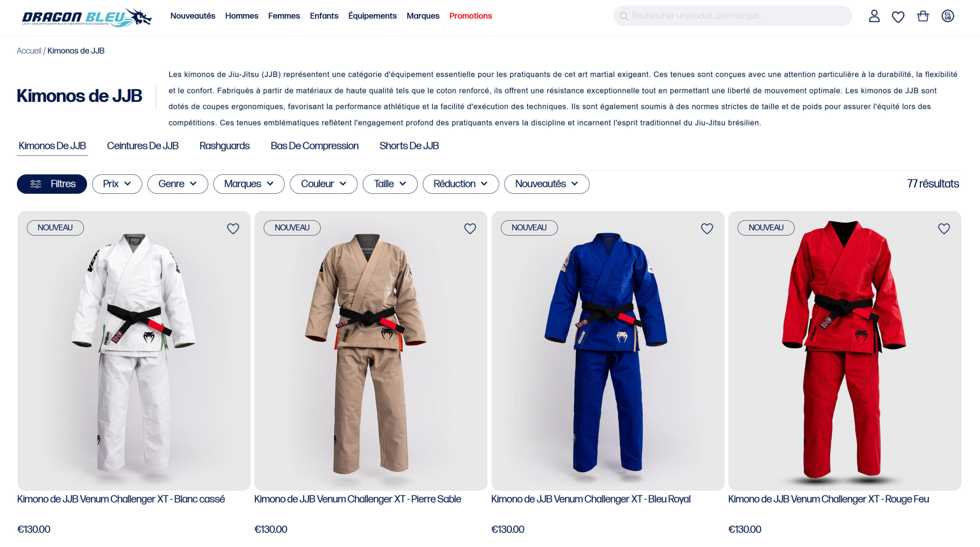The height and width of the screenshot is (547, 980).
Task: Open the user account icon
Action: tap(874, 16)
